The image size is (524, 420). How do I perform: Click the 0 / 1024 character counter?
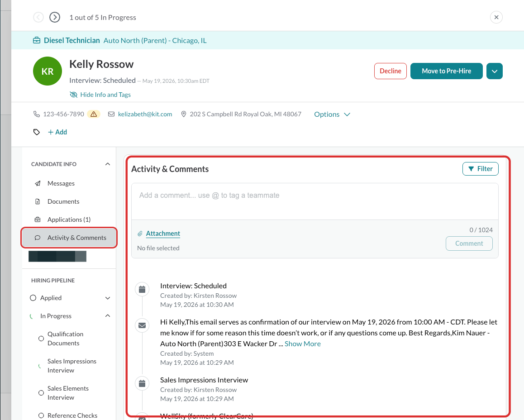click(481, 230)
